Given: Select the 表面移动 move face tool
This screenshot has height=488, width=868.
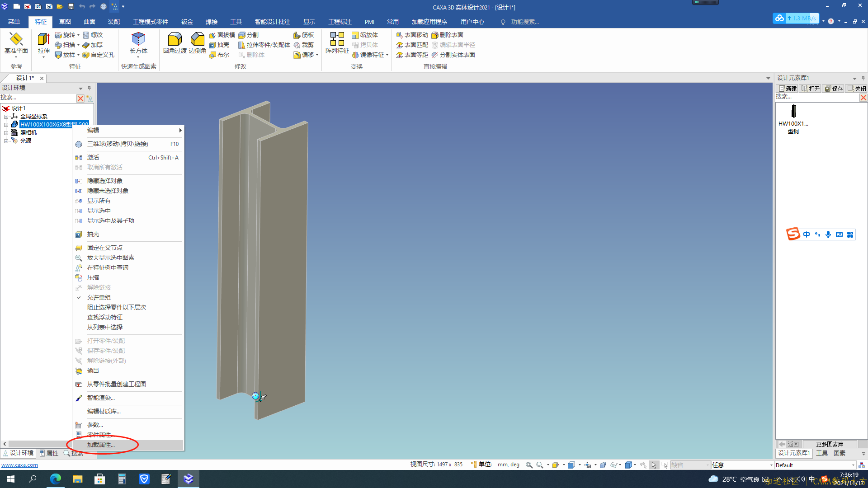Looking at the screenshot, I should point(412,35).
